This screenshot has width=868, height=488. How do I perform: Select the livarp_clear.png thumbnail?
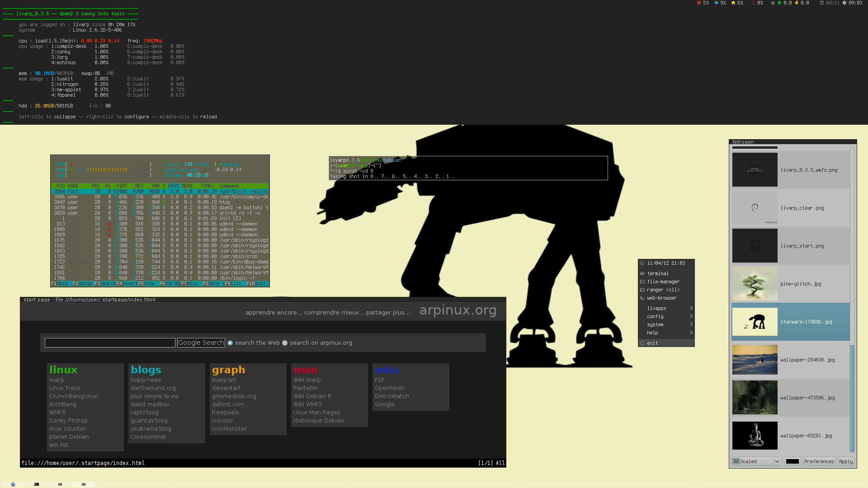click(x=755, y=208)
